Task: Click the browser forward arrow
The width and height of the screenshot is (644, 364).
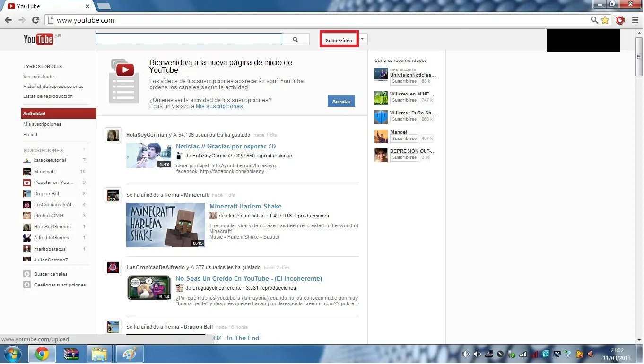Action: [21, 20]
